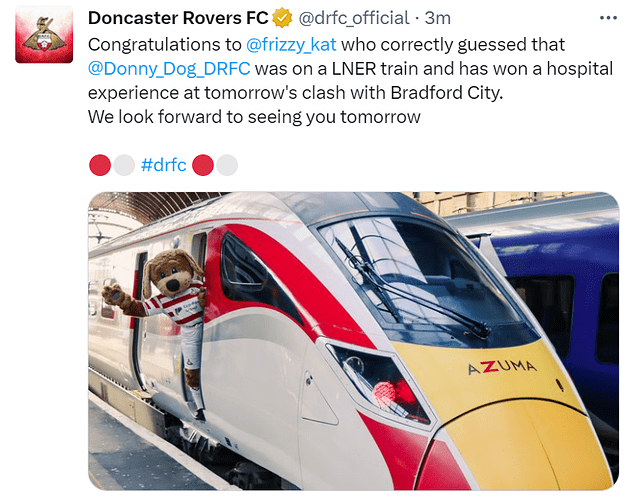Click the word 'Congratulations' in tweet text
This screenshot has width=627, height=500.
[165, 45]
